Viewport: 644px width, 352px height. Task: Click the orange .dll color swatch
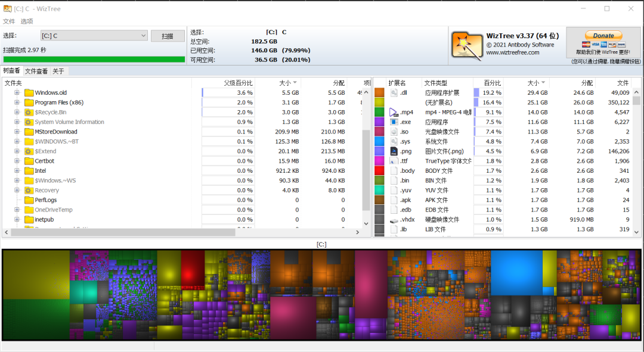tap(379, 93)
